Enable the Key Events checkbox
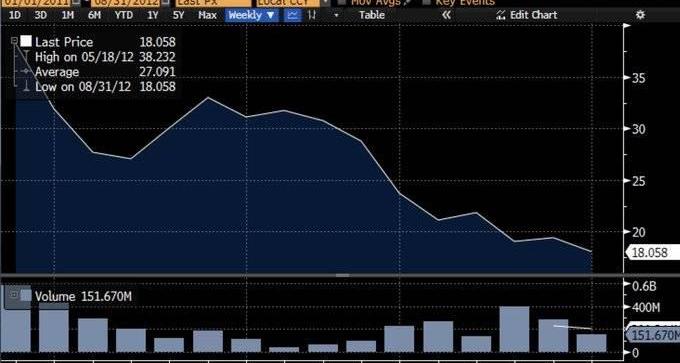Screen dimensions: 680x363 (427, 2)
